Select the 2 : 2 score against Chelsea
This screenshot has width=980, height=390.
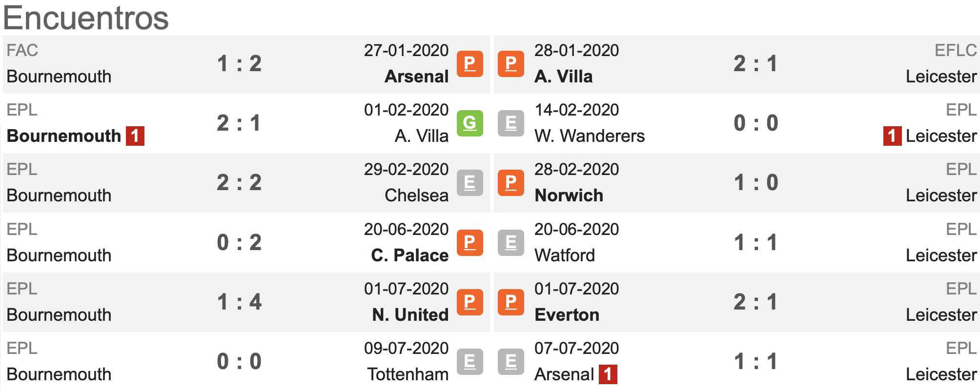[239, 183]
